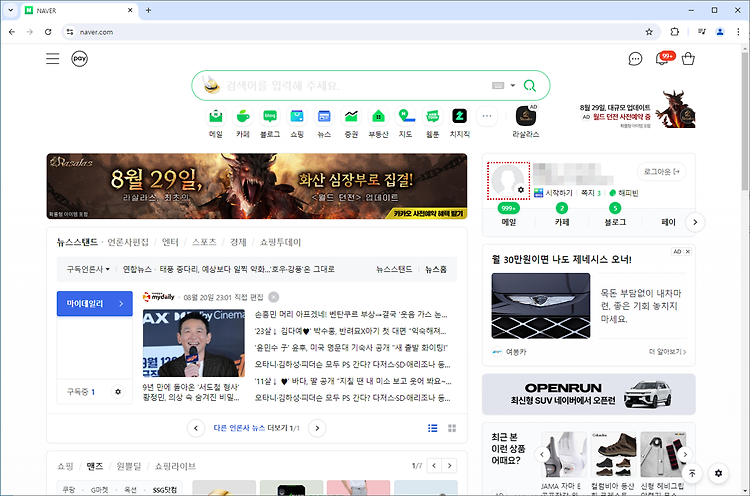This screenshot has height=496, width=750.
Task: Open the 부동산 shortcut icon
Action: coord(378,116)
